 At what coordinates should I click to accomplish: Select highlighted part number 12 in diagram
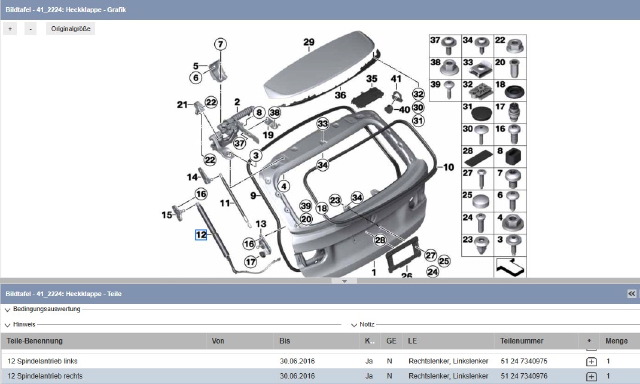[x=201, y=235]
